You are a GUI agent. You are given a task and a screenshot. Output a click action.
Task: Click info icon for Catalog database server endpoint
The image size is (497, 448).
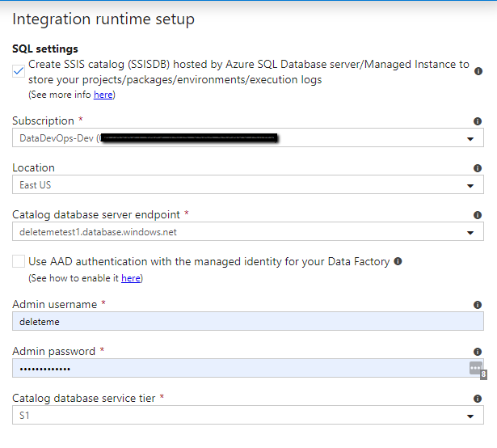point(478,215)
